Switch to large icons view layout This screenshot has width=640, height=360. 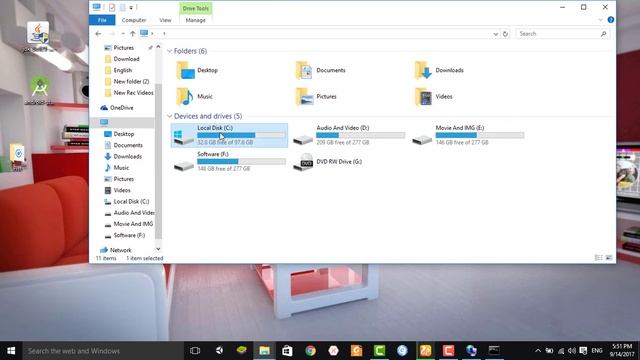609,258
